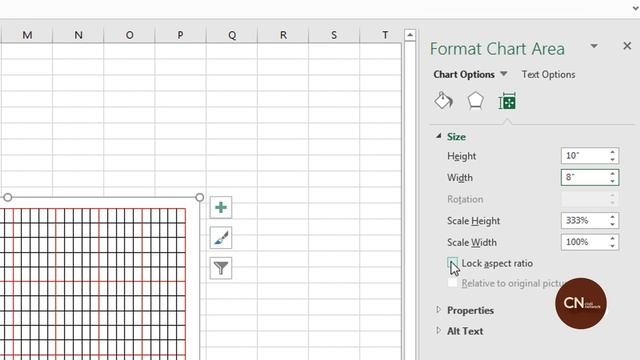Select column N header
640x360 pixels.
pos(78,35)
